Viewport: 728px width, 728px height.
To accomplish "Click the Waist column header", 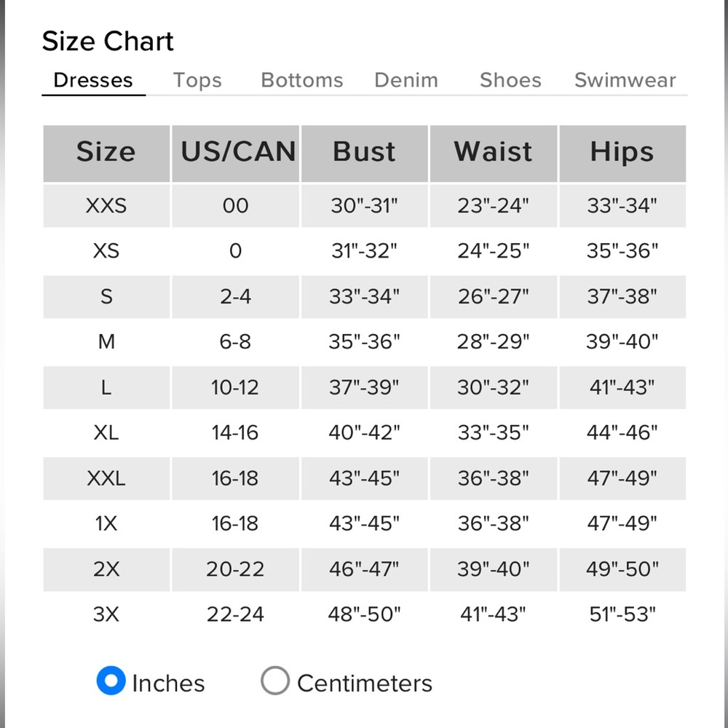I will 493,152.
